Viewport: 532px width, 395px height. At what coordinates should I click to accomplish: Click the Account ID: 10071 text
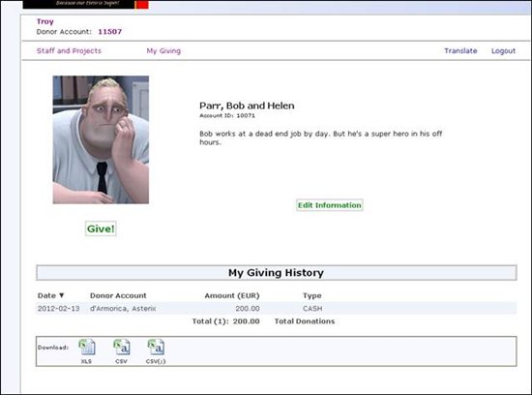point(227,115)
